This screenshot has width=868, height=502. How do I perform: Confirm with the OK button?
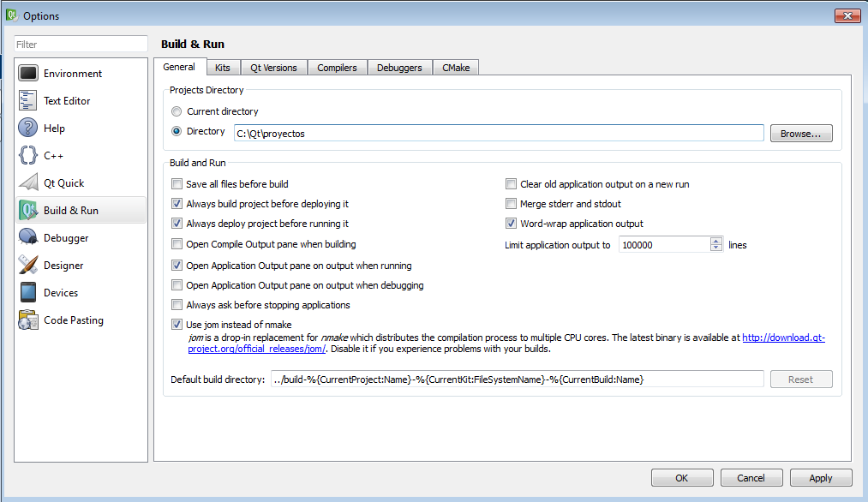coord(682,478)
